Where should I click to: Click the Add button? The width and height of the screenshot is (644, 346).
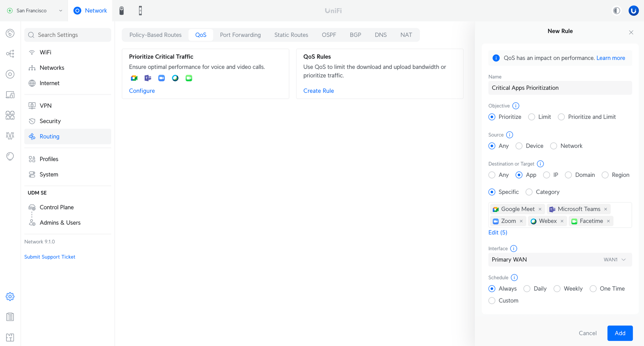click(x=620, y=333)
